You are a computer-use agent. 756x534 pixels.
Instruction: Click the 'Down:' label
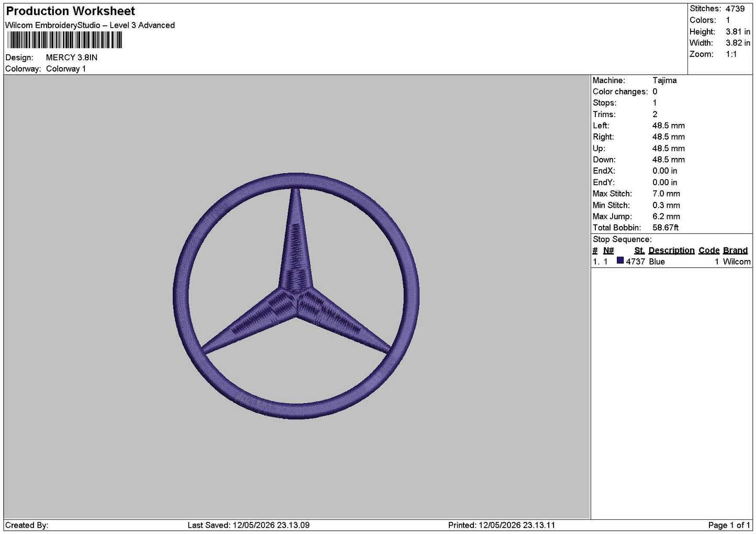point(604,160)
